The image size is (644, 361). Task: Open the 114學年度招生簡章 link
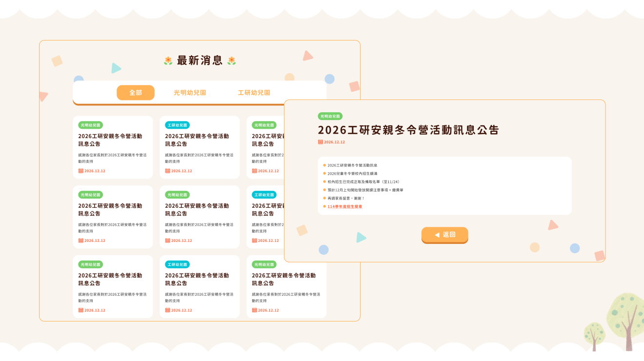[344, 206]
